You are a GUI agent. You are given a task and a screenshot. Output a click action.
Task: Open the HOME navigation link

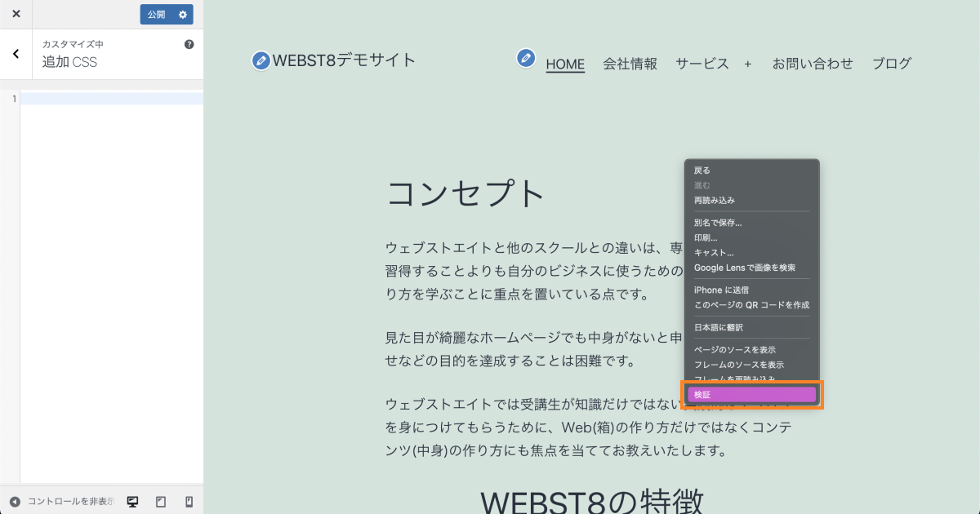[565, 63]
